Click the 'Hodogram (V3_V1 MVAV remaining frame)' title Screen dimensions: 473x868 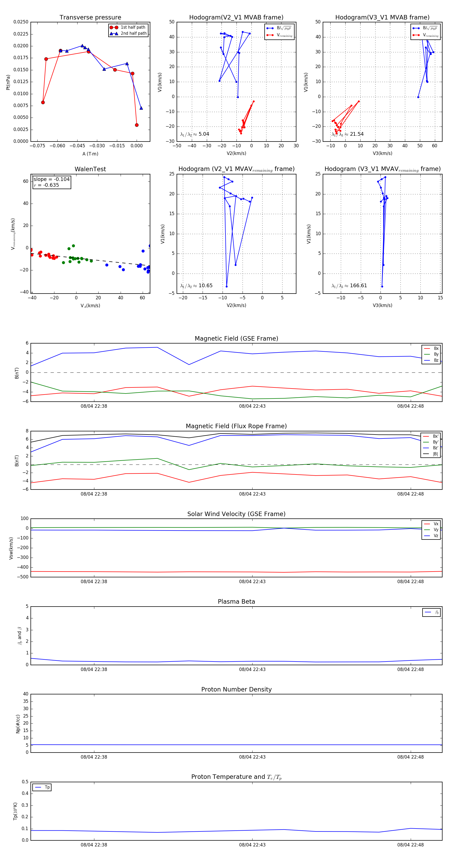coord(382,169)
